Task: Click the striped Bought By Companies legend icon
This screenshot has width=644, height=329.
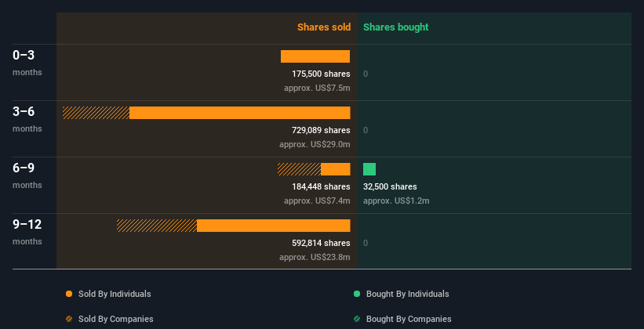Action: (x=357, y=319)
